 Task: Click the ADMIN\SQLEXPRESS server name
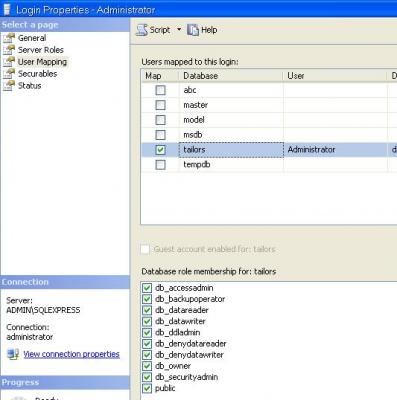point(43,310)
